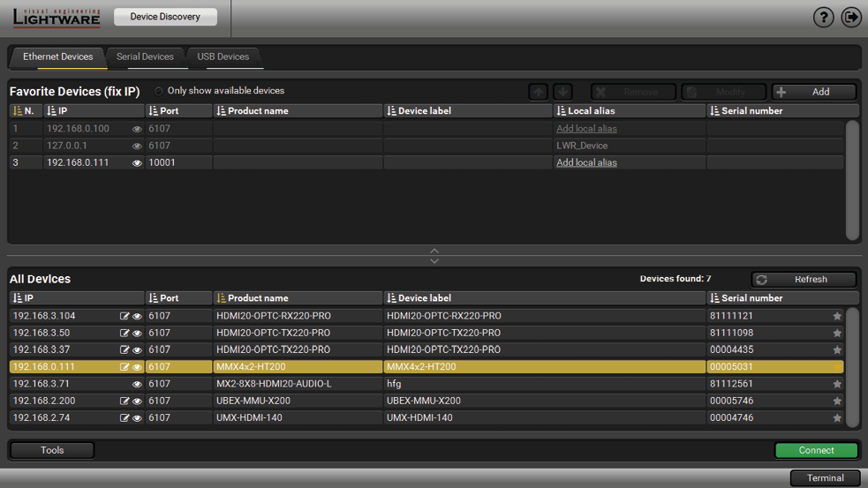This screenshot has height=488, width=868.
Task: Click edit icon for 192.168.2.200
Action: 124,402
